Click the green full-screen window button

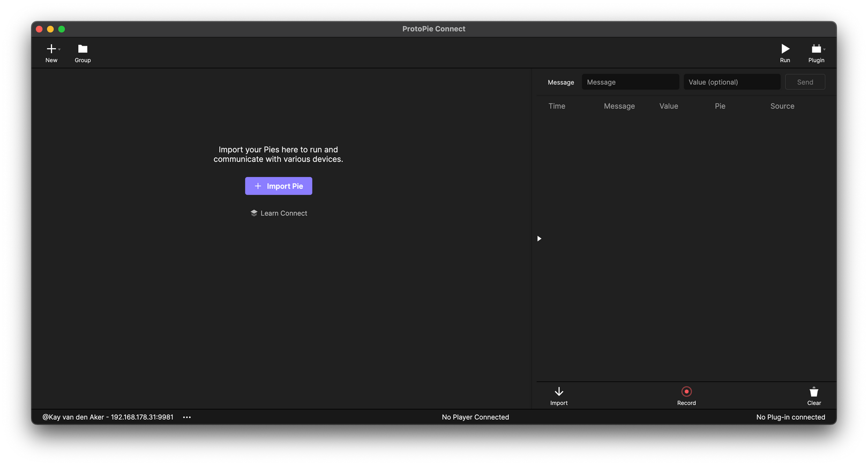[62, 29]
